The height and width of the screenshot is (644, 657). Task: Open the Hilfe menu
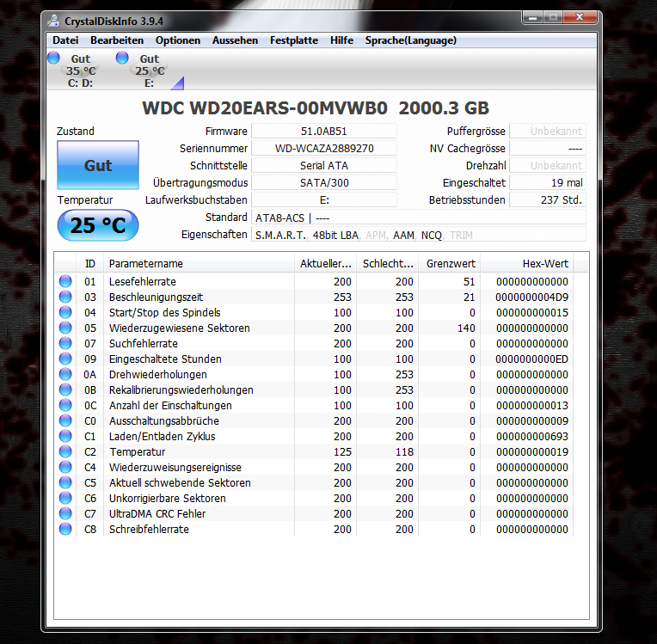pos(341,40)
